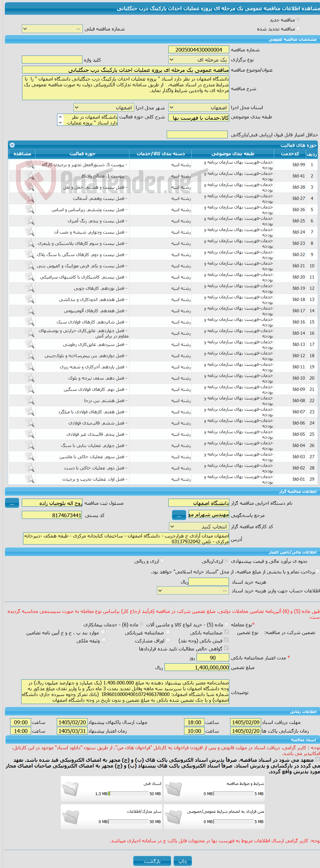Open view icon for row bld-01
This screenshot has width=320, height=868.
pyautogui.click(x=29, y=479)
